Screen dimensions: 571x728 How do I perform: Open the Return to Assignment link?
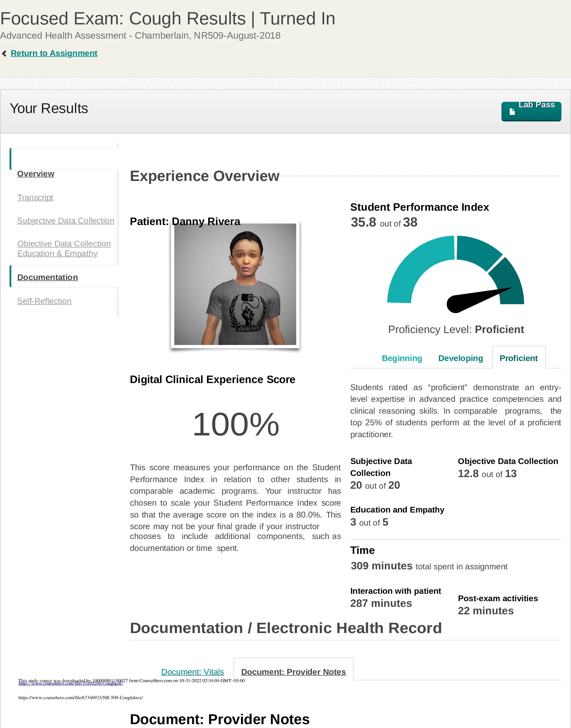coord(54,53)
